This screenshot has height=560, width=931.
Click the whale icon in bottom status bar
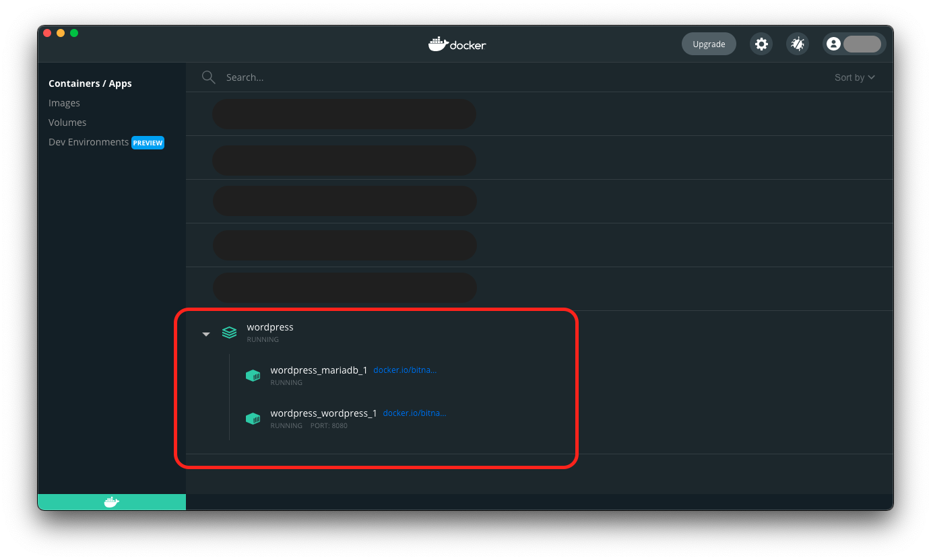coord(112,501)
